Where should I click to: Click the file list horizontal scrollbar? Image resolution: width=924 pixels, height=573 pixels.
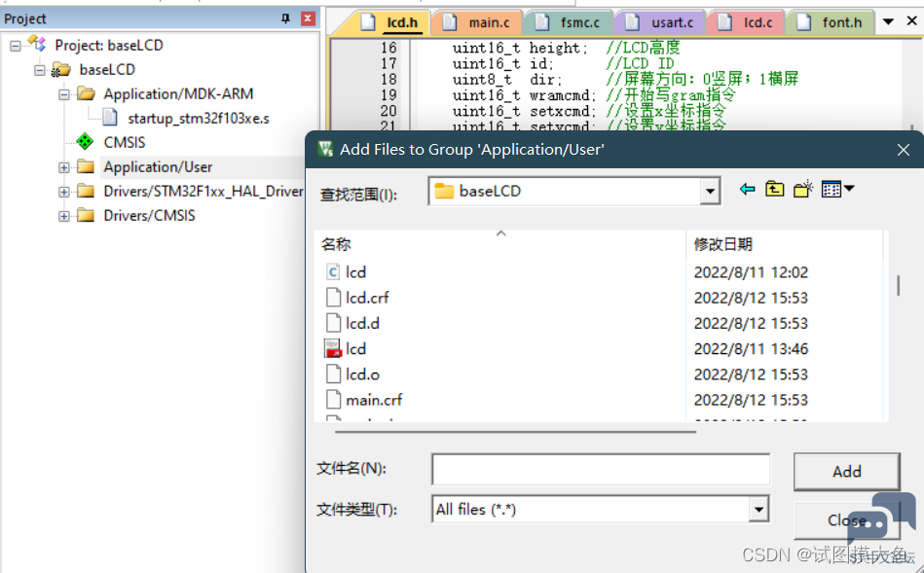(515, 432)
